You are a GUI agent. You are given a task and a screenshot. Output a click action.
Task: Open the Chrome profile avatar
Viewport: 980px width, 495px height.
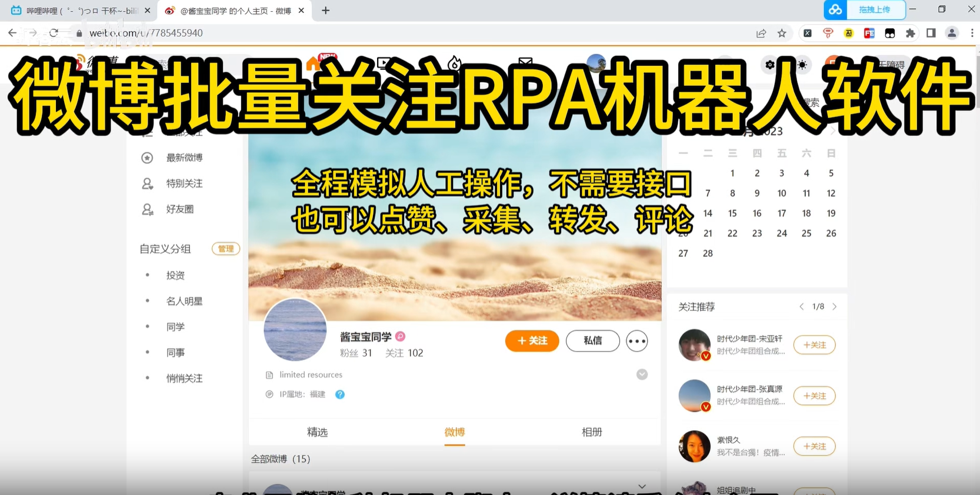[952, 34]
